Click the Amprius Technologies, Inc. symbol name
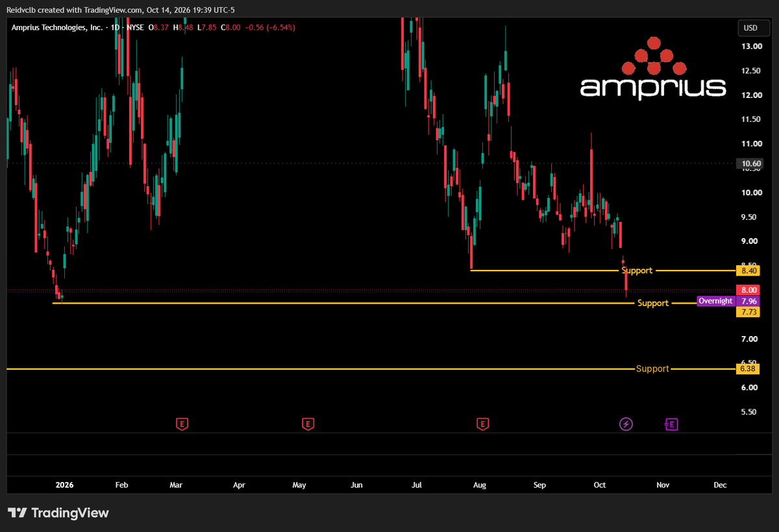The height and width of the screenshot is (532, 779). click(x=56, y=28)
